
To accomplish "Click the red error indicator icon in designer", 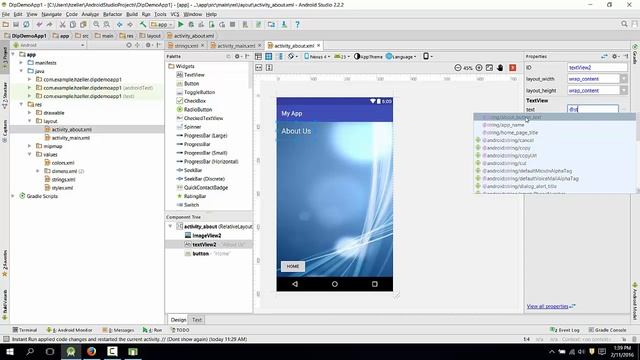I will 513,68.
